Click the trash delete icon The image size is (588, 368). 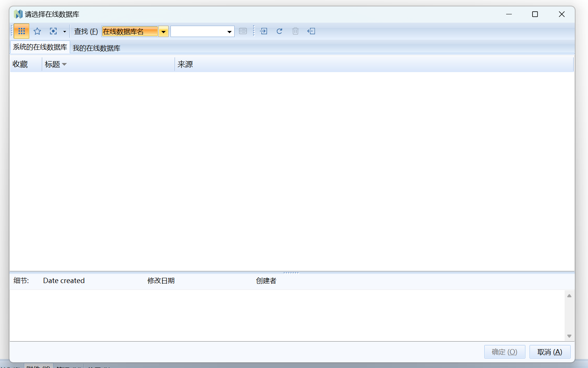pyautogui.click(x=295, y=31)
